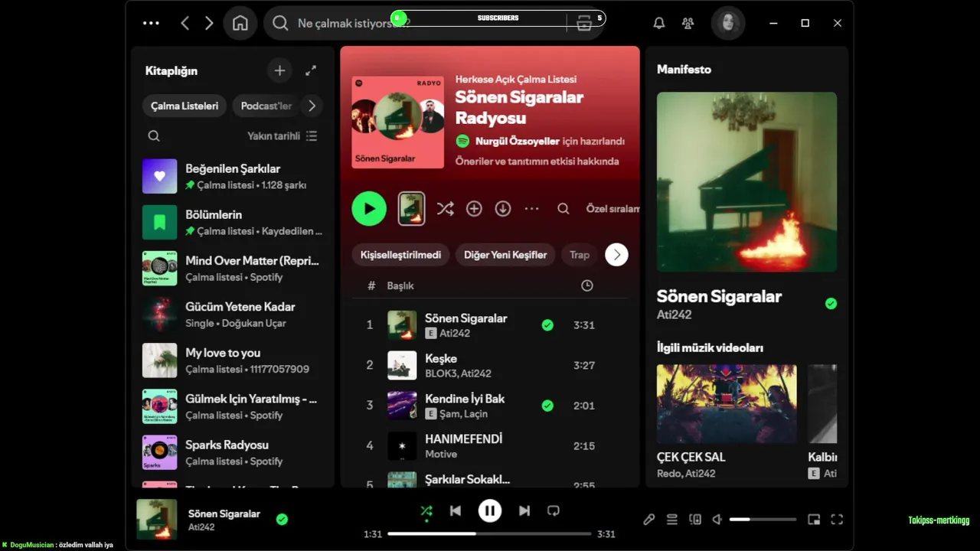This screenshot has height=551, width=980.
Task: Open the Mind Over Matter (Reprise) playlist
Action: click(233, 268)
